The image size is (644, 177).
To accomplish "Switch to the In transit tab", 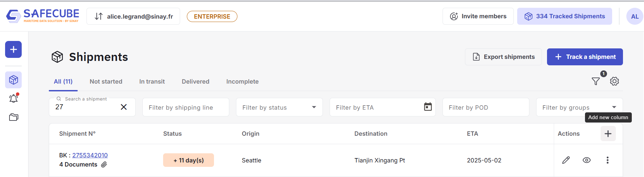I will (152, 82).
